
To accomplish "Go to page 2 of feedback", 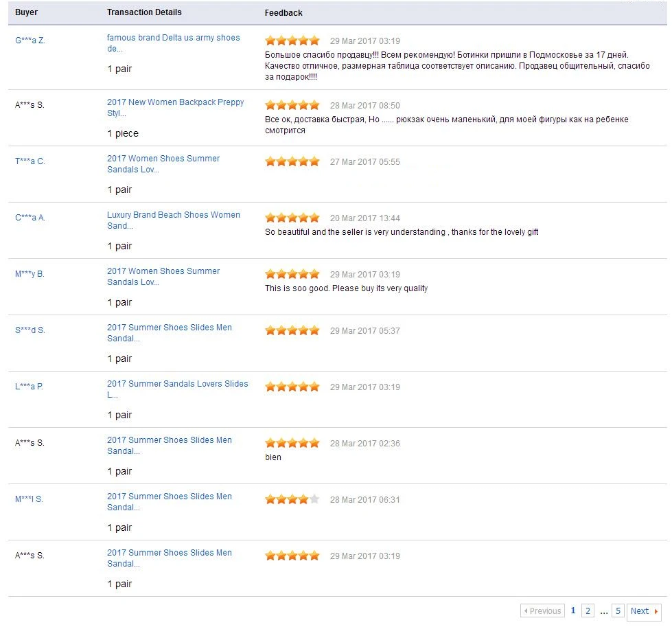I will pos(588,611).
